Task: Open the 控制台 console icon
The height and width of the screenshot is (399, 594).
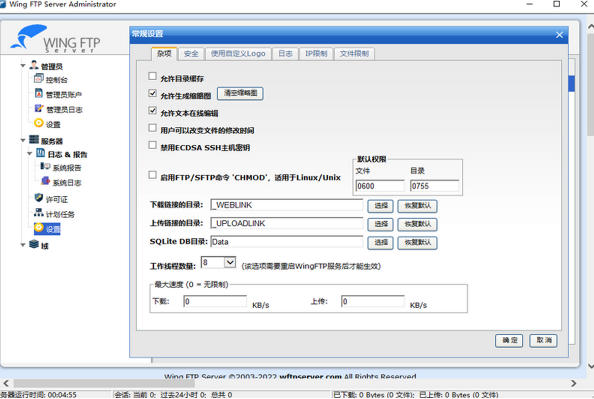Action: tap(39, 78)
